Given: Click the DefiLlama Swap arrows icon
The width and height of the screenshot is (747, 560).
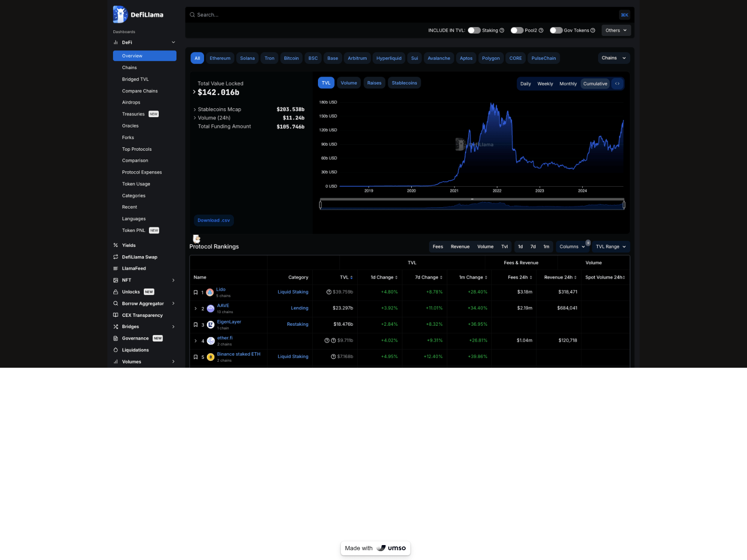Looking at the screenshot, I should [116, 257].
